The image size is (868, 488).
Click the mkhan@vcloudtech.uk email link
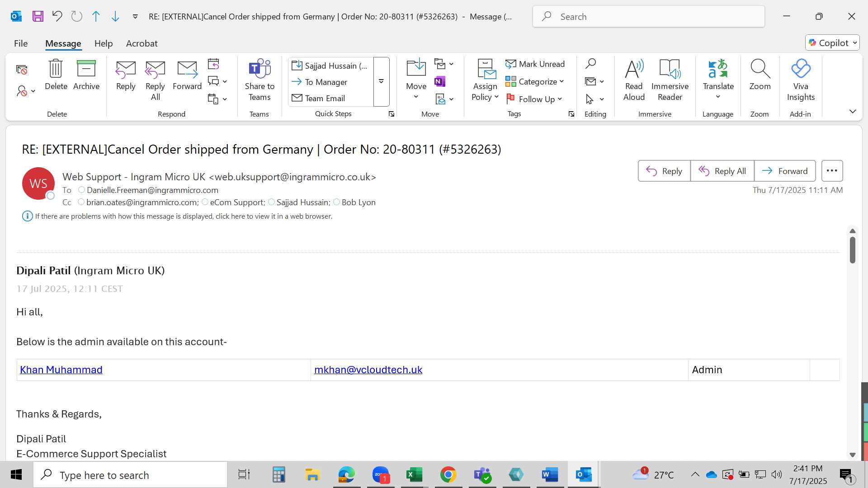(368, 370)
